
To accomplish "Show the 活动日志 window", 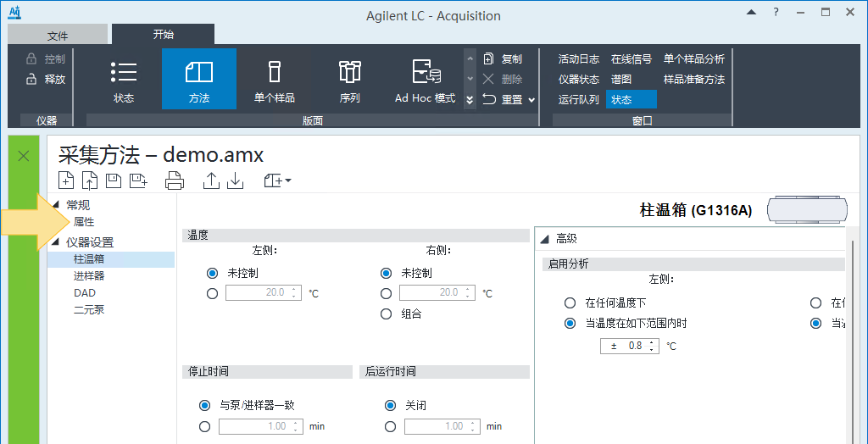I will pyautogui.click(x=578, y=58).
